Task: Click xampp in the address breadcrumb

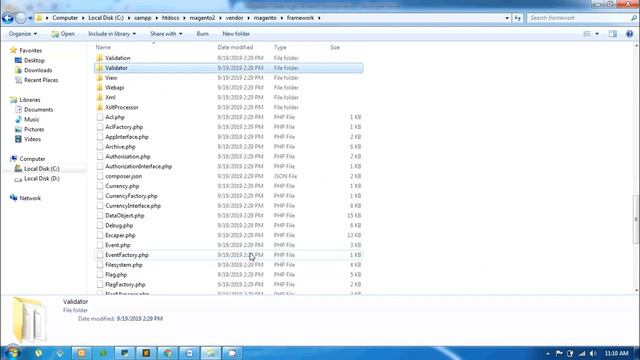Action: pos(142,18)
